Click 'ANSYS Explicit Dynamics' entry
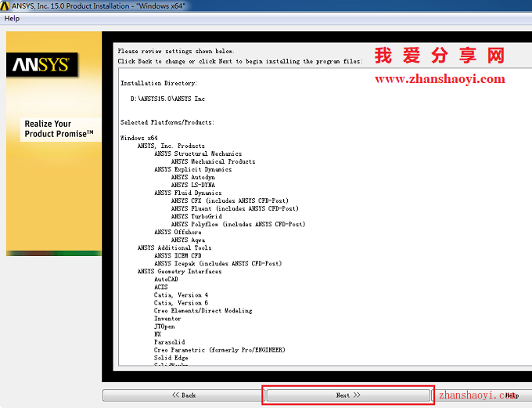 (x=192, y=169)
